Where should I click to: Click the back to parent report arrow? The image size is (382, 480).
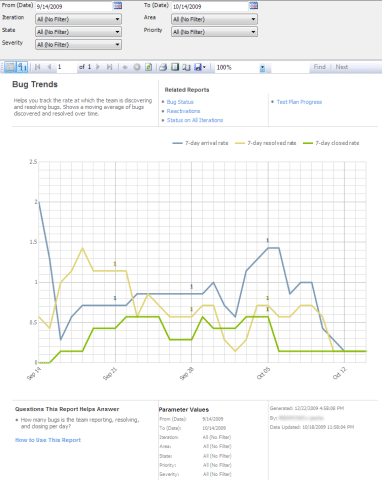pos(125,67)
